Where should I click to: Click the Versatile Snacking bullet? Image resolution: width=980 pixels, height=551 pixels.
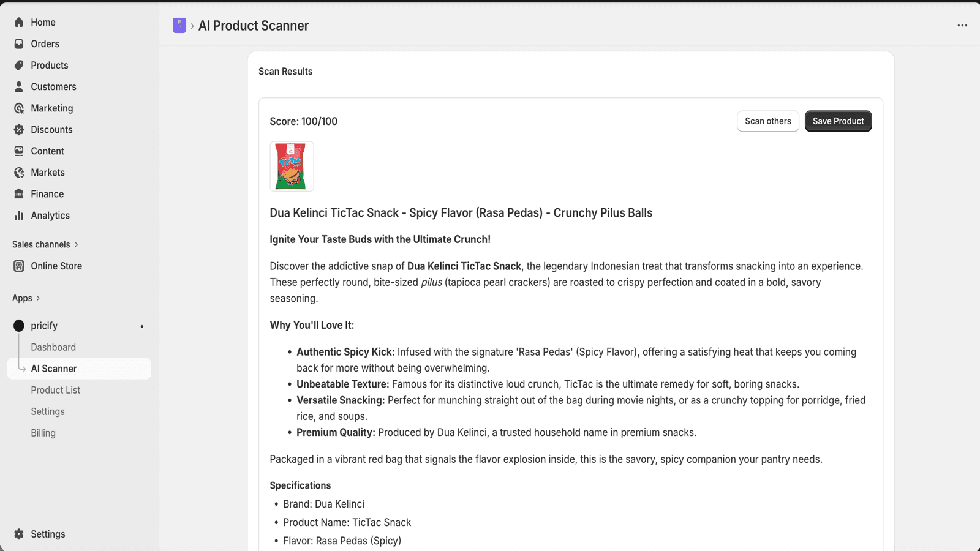581,408
